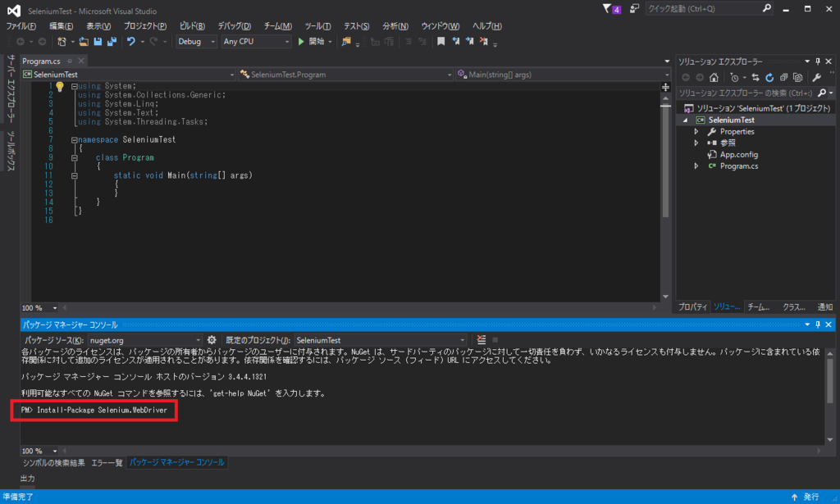
Task: Switch to the エラー一覧 tab
Action: click(x=107, y=463)
